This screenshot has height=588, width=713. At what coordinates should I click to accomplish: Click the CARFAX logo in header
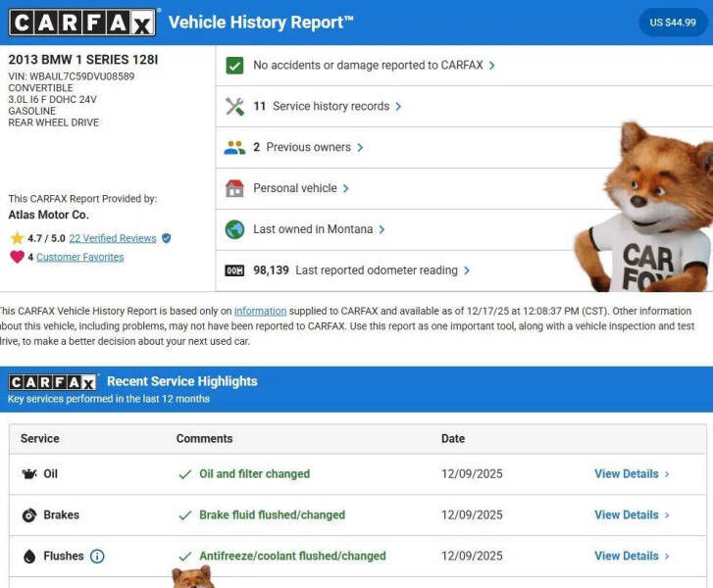pyautogui.click(x=82, y=23)
